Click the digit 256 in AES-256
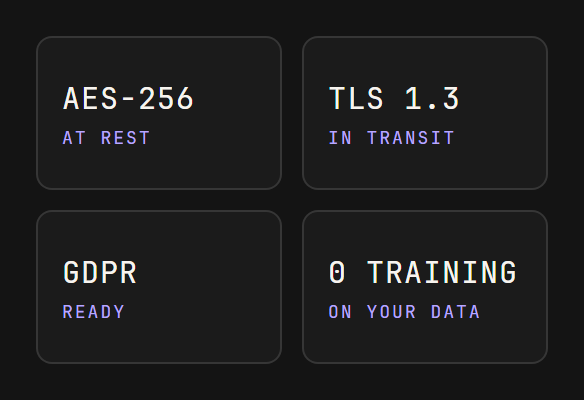The height and width of the screenshot is (400, 584). coord(166,99)
